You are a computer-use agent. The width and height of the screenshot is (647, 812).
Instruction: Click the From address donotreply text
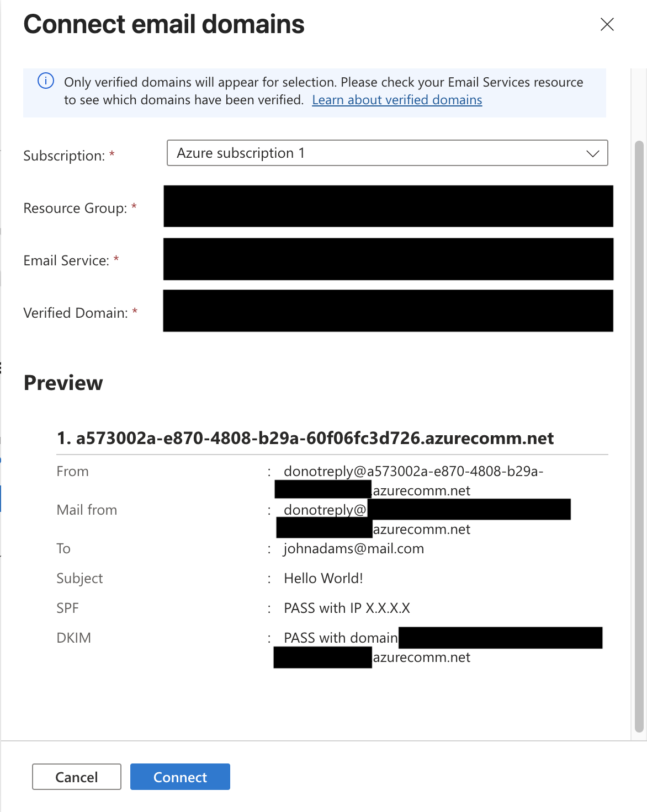pos(413,471)
